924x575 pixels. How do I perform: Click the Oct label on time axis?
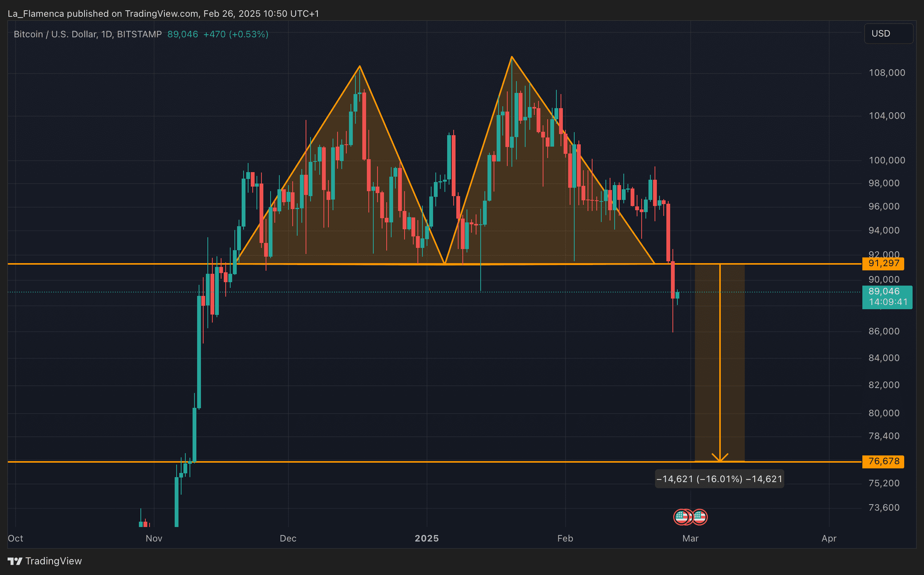click(16, 538)
